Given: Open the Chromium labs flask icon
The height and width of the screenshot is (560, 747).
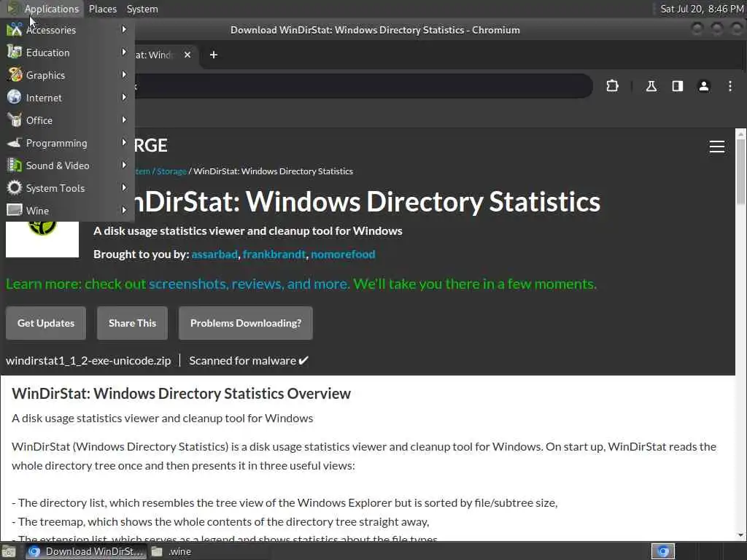Looking at the screenshot, I should pyautogui.click(x=651, y=86).
